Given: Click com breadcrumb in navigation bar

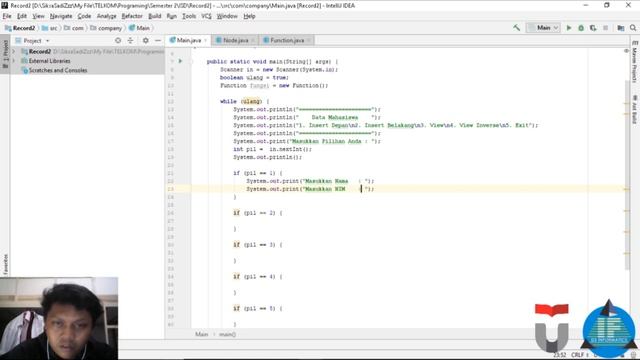Looking at the screenshot, I should tap(74, 28).
